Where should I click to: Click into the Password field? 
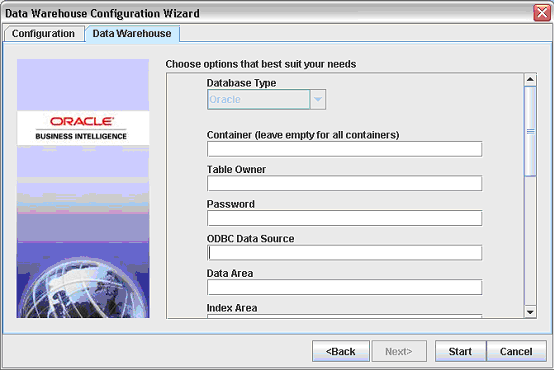coord(344,218)
